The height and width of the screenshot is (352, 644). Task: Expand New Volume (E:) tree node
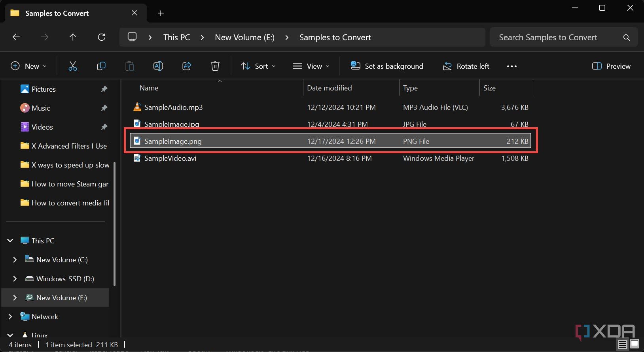point(15,297)
